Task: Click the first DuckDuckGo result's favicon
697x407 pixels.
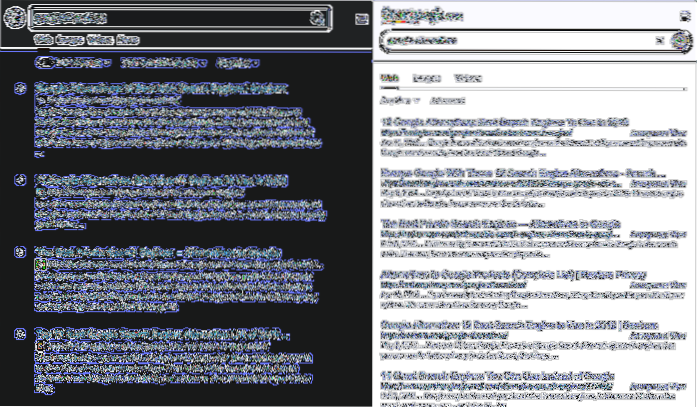Action: pos(21,88)
